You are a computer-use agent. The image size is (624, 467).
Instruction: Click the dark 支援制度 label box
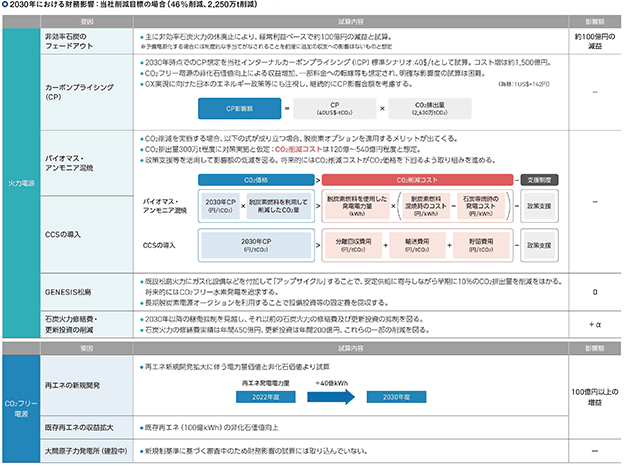click(539, 180)
